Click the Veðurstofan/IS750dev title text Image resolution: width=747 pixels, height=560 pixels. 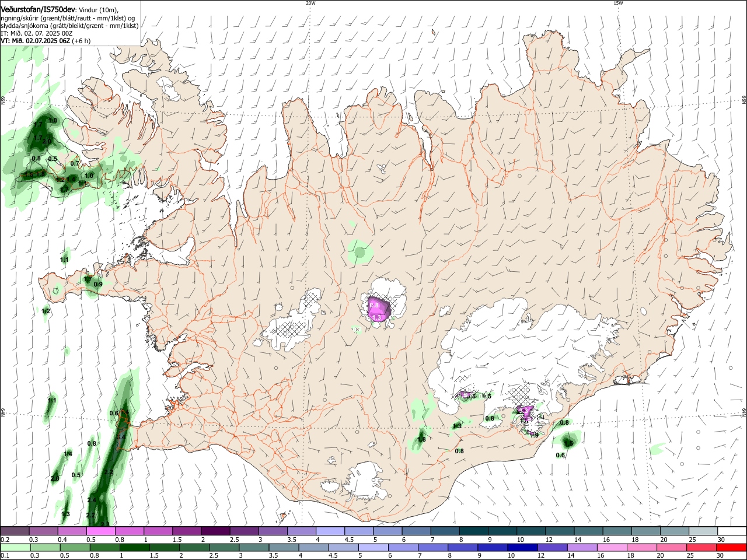[x=38, y=10]
